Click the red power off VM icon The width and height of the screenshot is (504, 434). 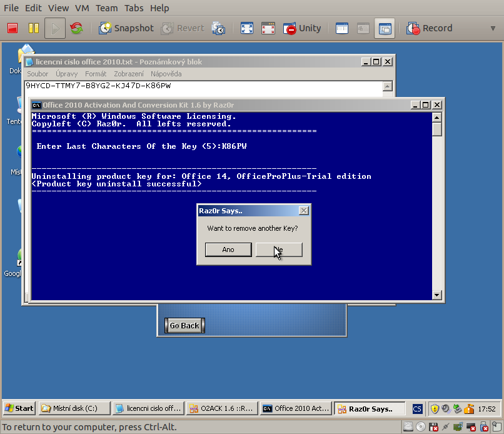pos(13,28)
